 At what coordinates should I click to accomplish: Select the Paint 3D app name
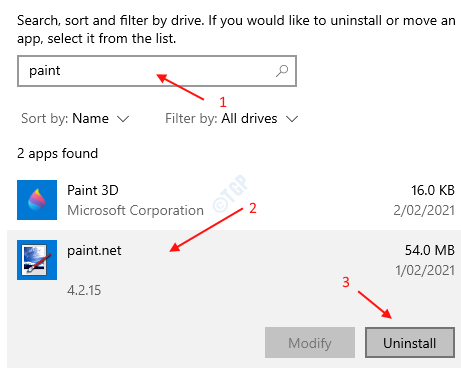[x=93, y=190]
